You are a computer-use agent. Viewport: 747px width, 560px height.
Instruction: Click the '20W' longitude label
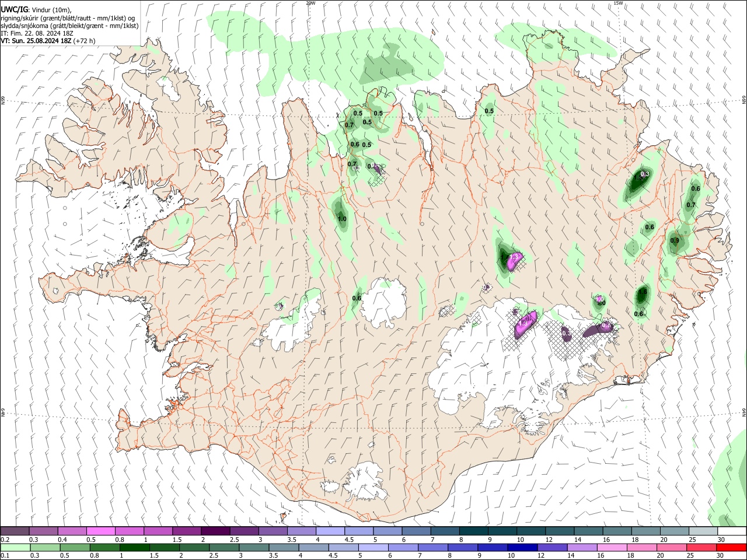coord(310,3)
